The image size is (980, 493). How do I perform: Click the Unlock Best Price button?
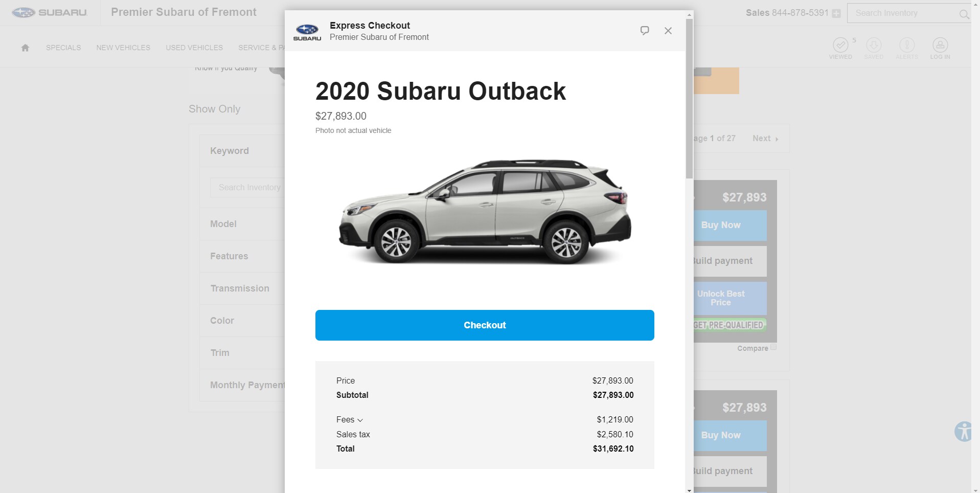tap(730, 298)
